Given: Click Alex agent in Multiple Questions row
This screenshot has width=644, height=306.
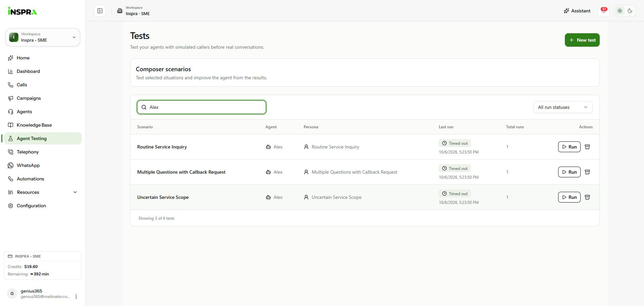Looking at the screenshot, I should click(274, 172).
